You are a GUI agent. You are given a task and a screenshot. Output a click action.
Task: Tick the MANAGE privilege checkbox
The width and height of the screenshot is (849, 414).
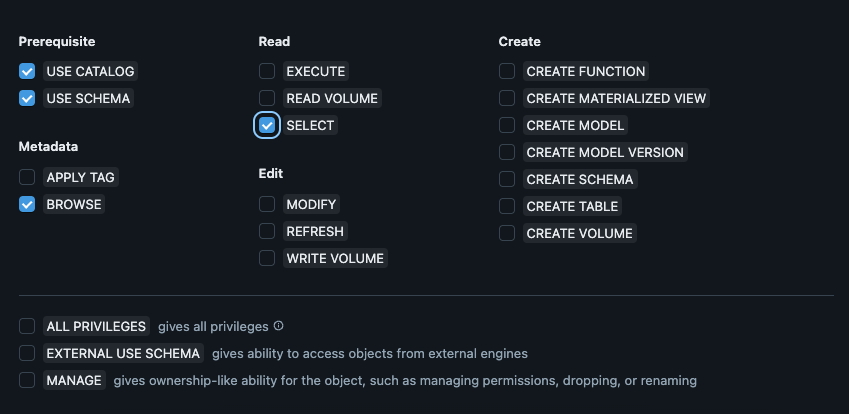click(27, 381)
